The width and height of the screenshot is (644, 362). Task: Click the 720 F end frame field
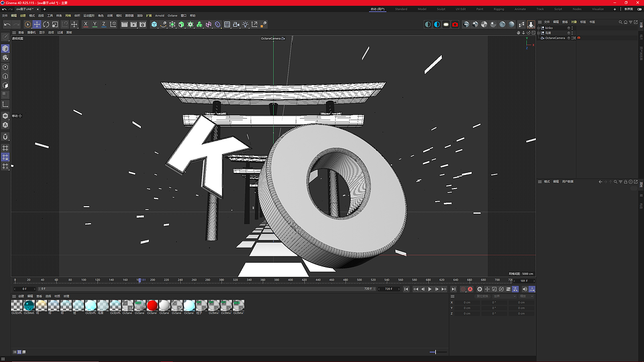[389, 289]
